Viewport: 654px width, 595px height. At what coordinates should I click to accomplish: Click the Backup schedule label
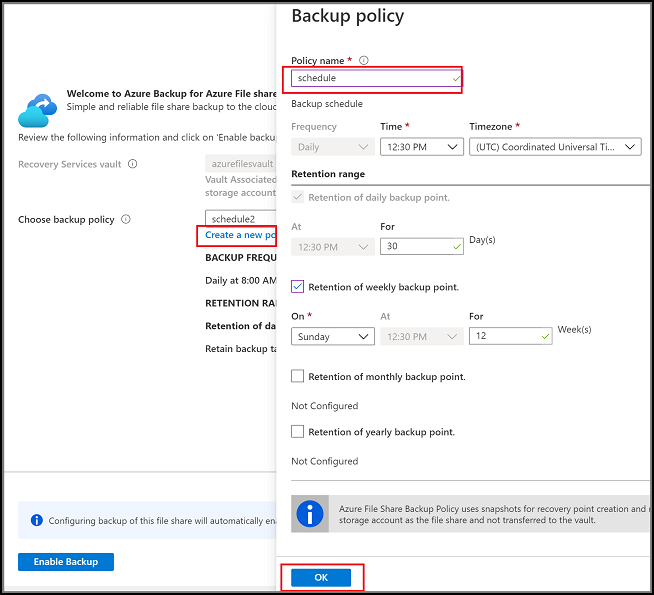click(x=327, y=104)
